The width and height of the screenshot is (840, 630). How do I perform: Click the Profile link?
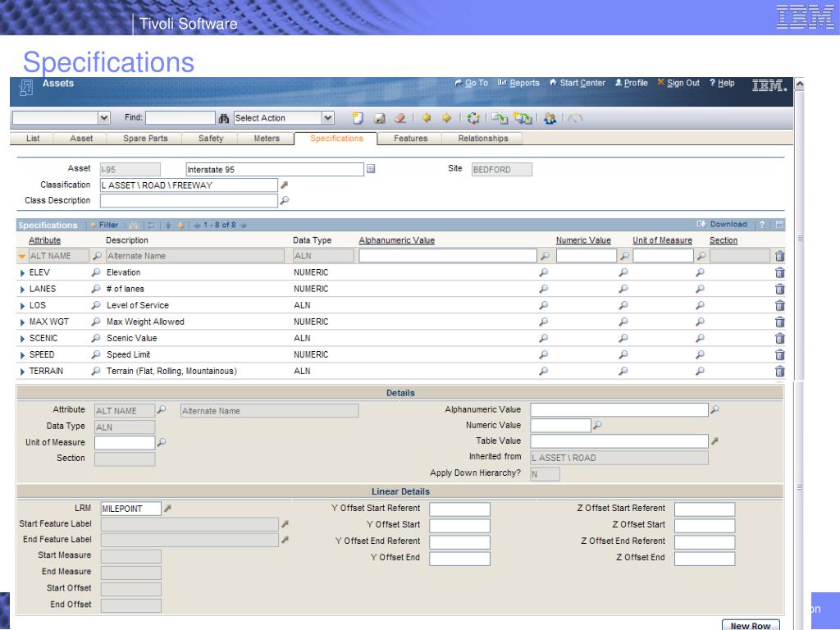pos(631,83)
